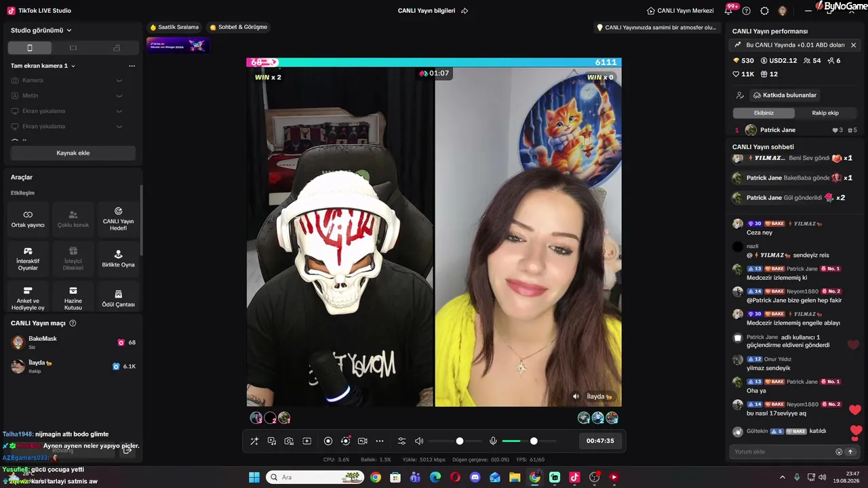The image size is (868, 488).
Task: Open the profile avatar in title bar
Action: pyautogui.click(x=783, y=11)
